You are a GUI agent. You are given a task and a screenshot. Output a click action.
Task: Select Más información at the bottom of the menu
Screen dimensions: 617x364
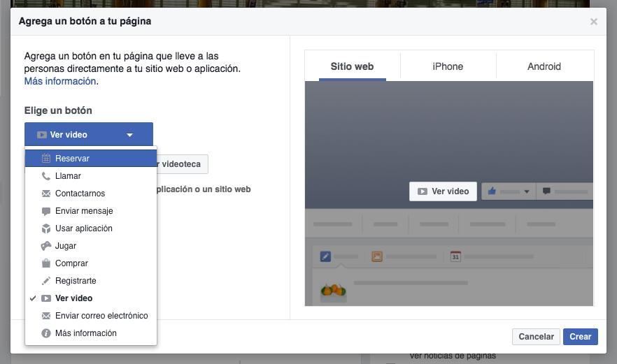click(x=90, y=333)
